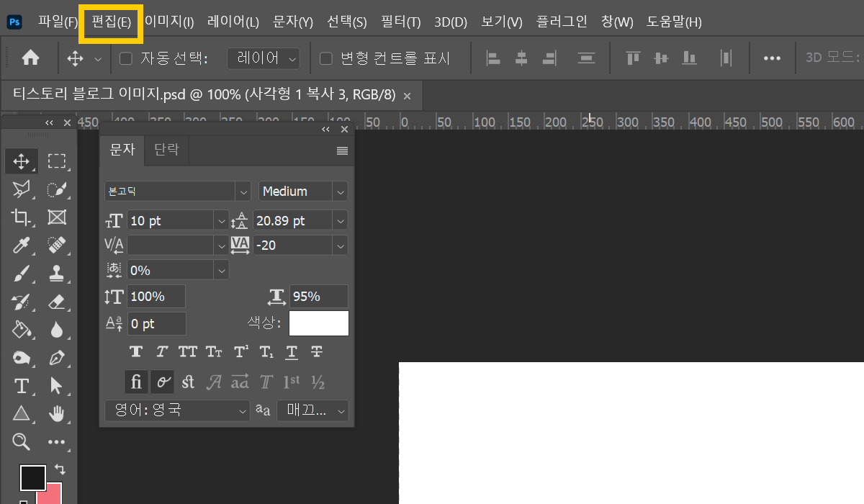
Task: Swap the foreground and background colors
Action: 60,469
